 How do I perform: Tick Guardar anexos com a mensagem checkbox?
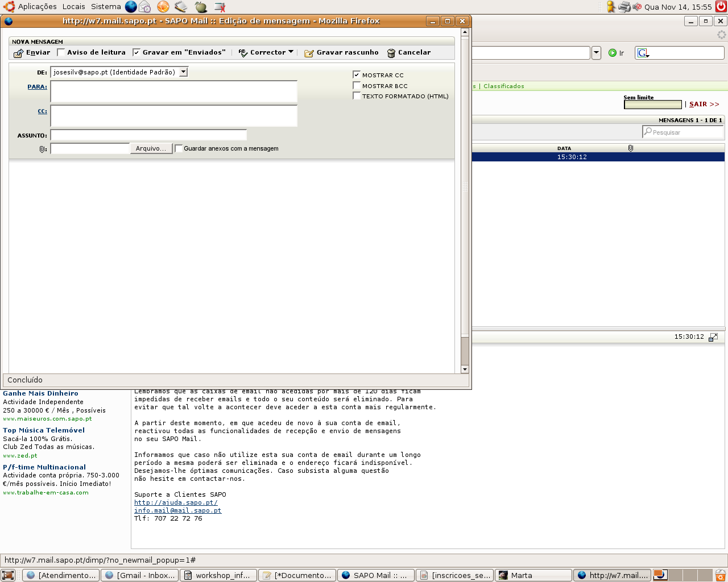[x=179, y=148]
